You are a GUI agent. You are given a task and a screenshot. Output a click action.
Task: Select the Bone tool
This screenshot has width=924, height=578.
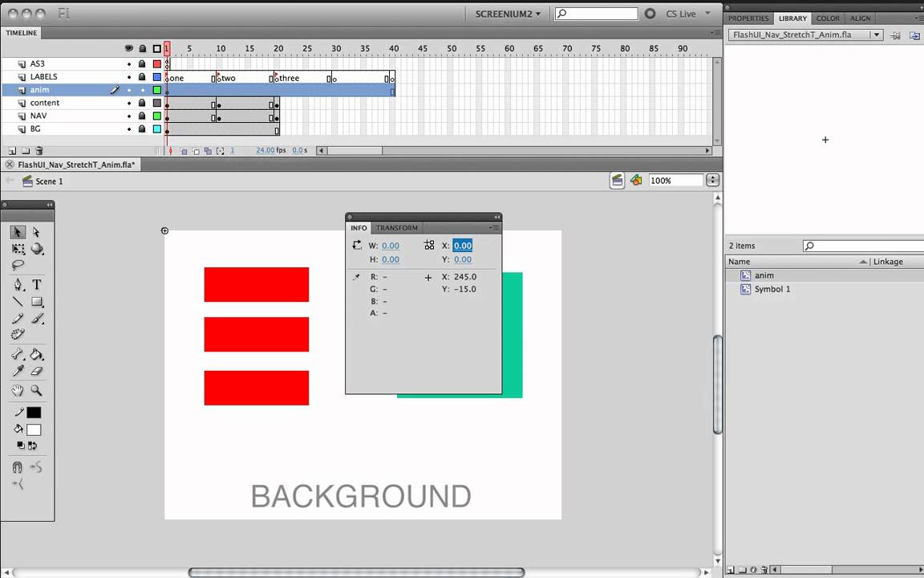[18, 355]
